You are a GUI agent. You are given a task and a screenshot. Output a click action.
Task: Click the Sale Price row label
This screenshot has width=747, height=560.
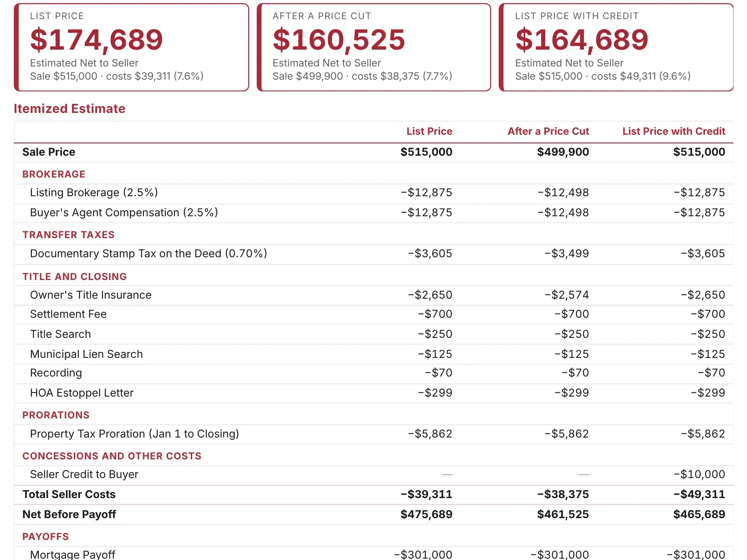pyautogui.click(x=49, y=152)
